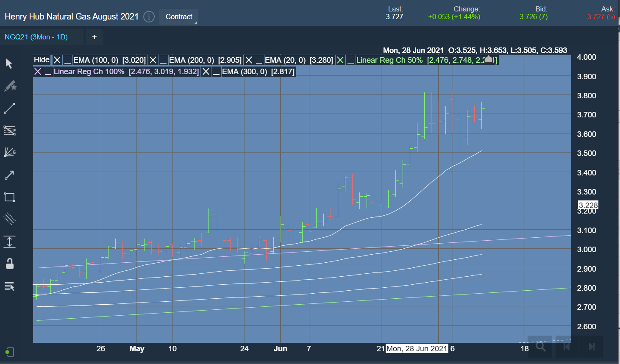Remove the Linear Reg Ch 100% indicator
This screenshot has height=364, width=620.
pos(38,72)
